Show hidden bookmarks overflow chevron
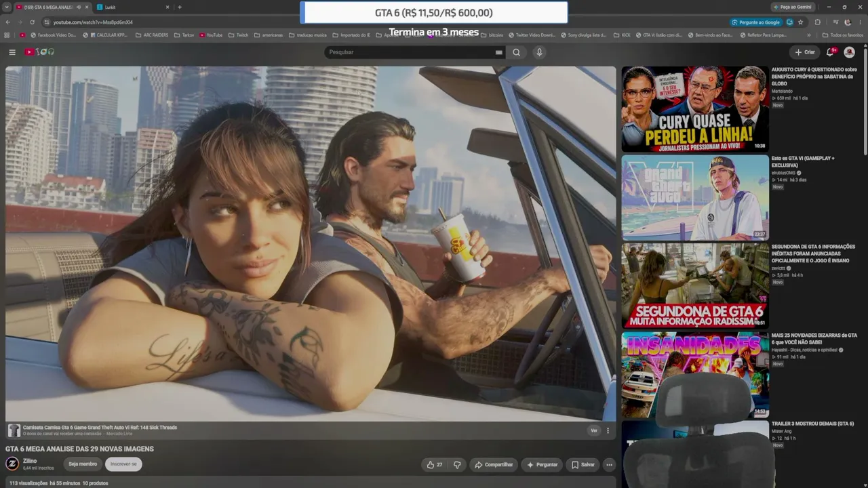 coord(808,35)
